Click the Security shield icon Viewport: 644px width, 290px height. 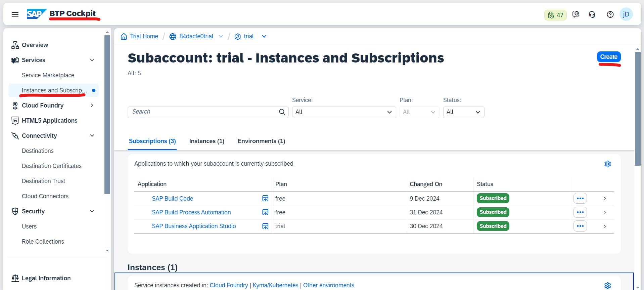pyautogui.click(x=15, y=211)
